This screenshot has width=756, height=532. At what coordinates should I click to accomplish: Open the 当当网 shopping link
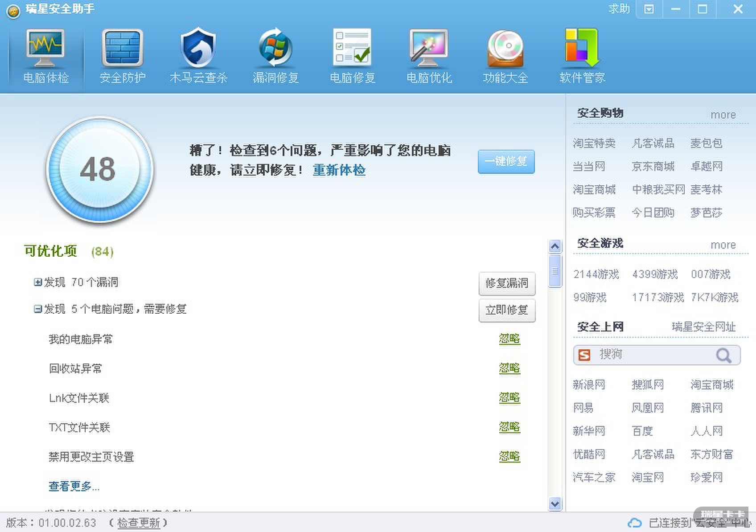coord(589,167)
